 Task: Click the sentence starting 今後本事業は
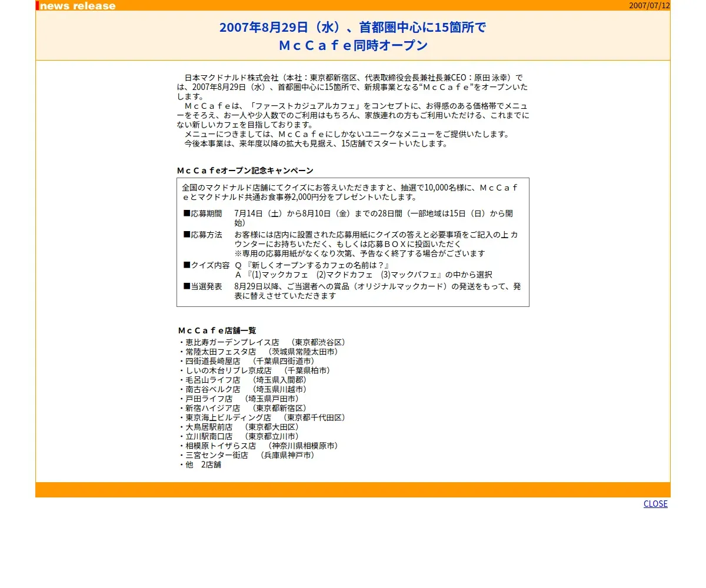point(316,143)
